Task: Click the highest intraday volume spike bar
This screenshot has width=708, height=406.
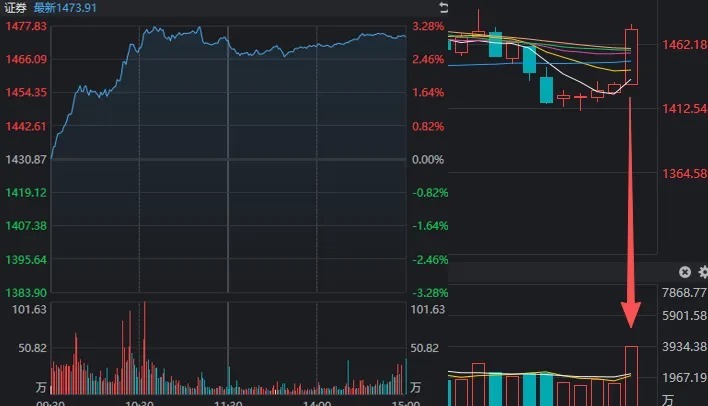Action: pos(144,348)
